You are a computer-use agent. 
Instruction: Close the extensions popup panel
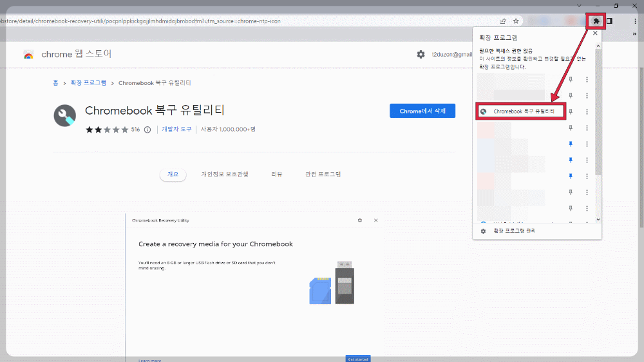pos(595,33)
